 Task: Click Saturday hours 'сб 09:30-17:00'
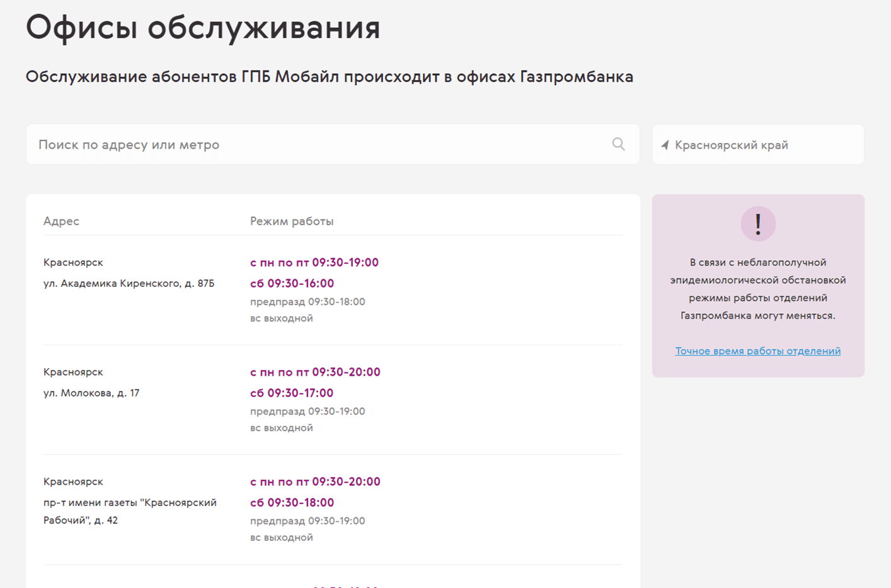[292, 393]
